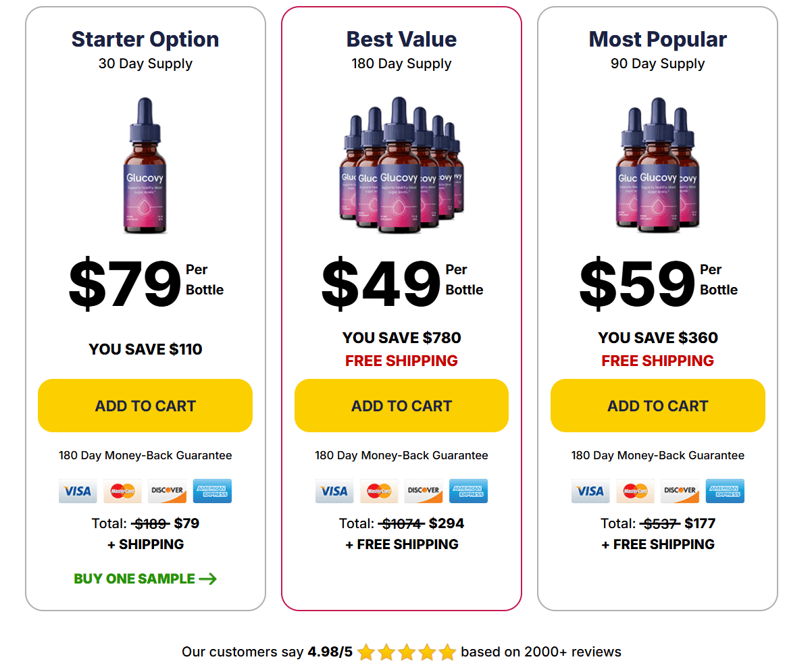This screenshot has width=812, height=672.
Task: Click the Discover card icon under Most Popular
Action: point(680,491)
